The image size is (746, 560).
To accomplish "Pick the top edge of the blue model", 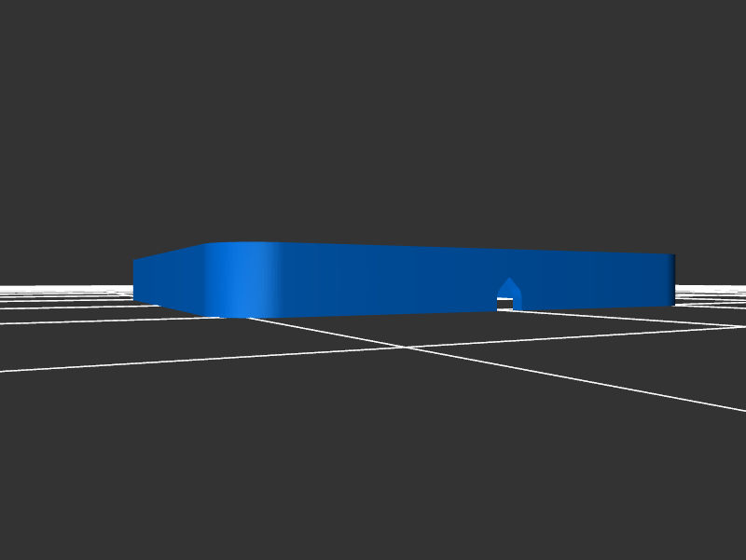I will (x=420, y=247).
